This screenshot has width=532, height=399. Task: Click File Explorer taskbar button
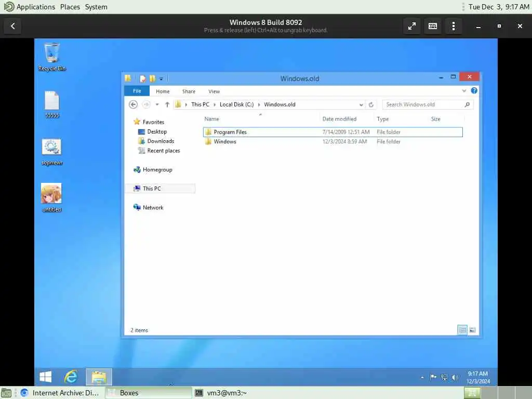(x=99, y=377)
